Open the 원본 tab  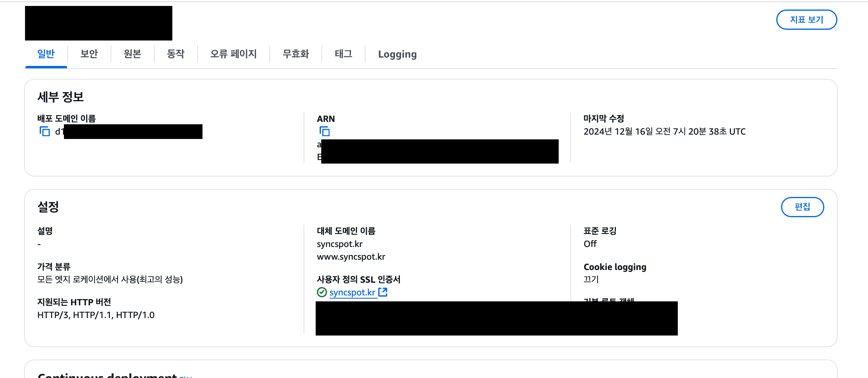132,54
